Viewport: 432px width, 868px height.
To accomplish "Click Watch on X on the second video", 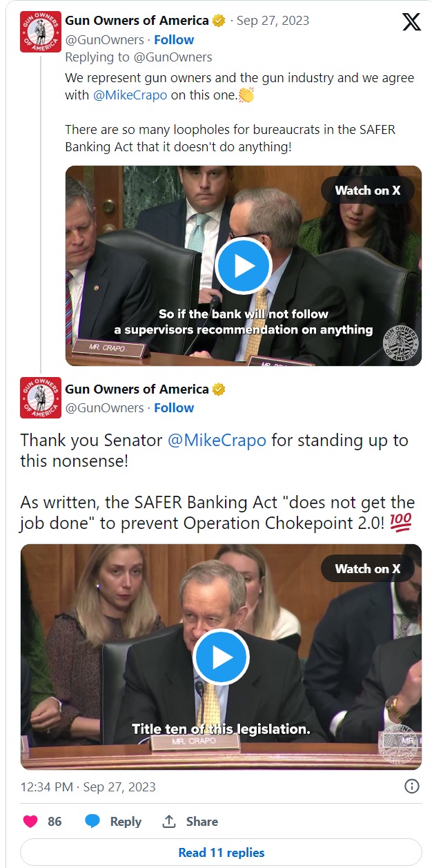I will tap(368, 568).
